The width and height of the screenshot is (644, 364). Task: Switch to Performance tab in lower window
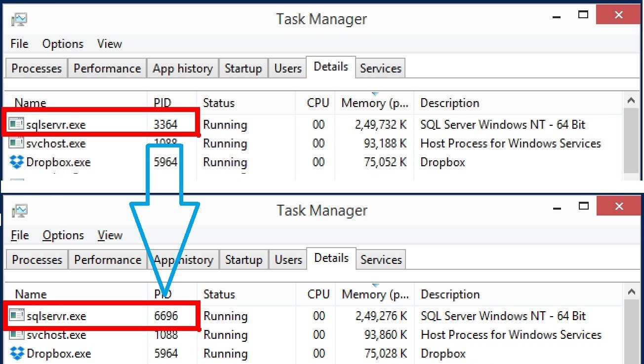[108, 259]
